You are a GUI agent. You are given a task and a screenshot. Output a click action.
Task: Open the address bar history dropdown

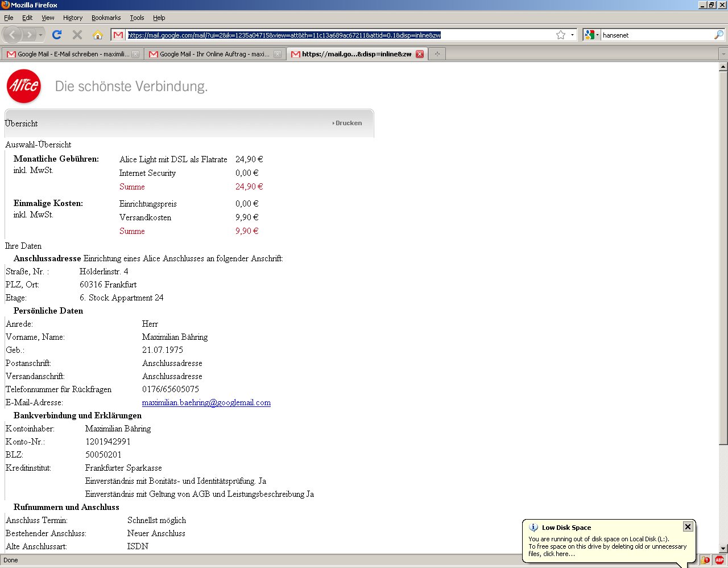572,35
